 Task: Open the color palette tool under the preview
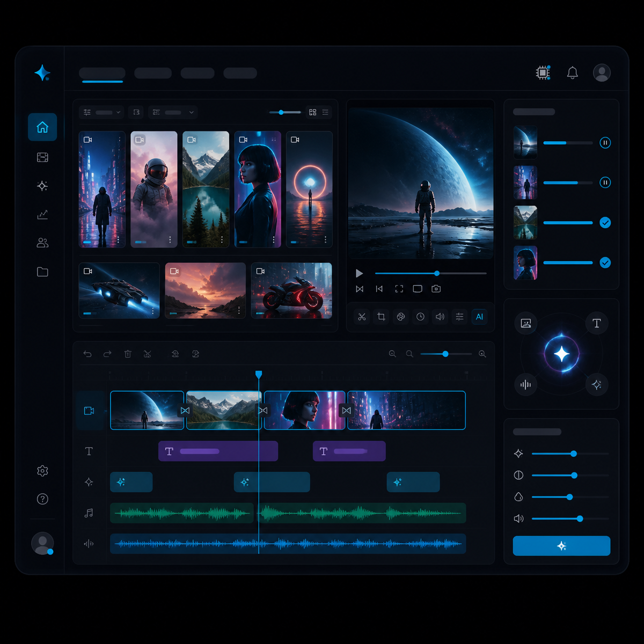tap(400, 317)
